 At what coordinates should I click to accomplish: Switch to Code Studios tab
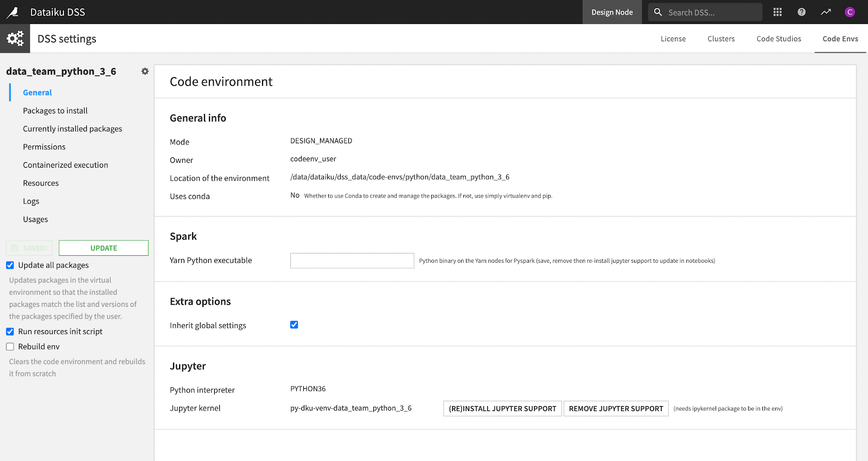pos(778,39)
